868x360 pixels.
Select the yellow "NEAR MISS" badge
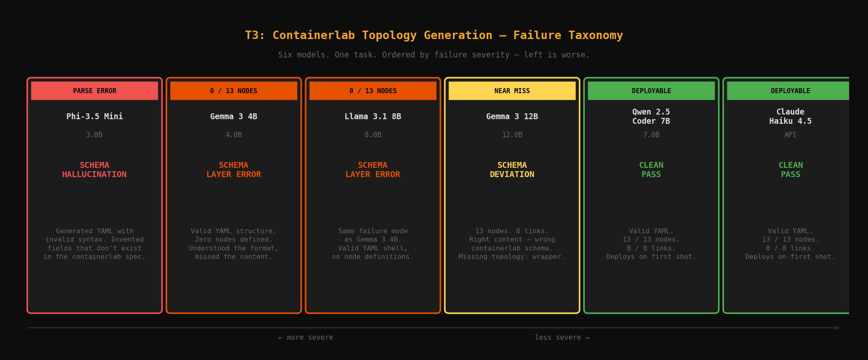512,91
